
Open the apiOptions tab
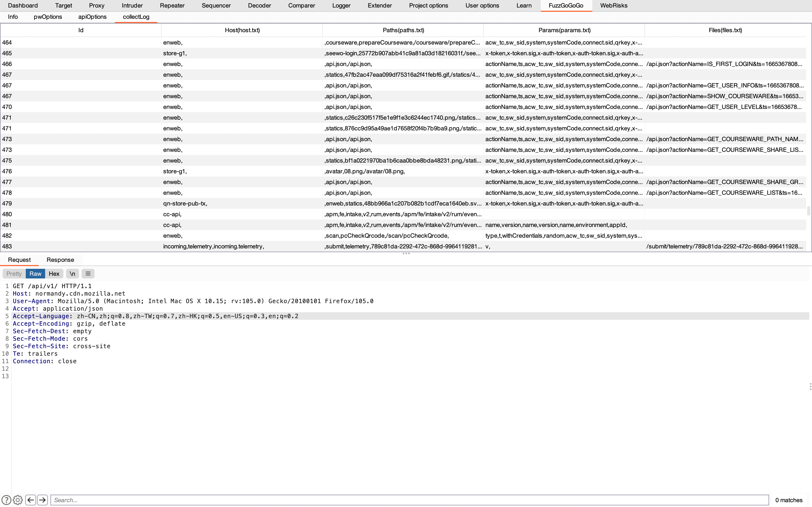92,17
